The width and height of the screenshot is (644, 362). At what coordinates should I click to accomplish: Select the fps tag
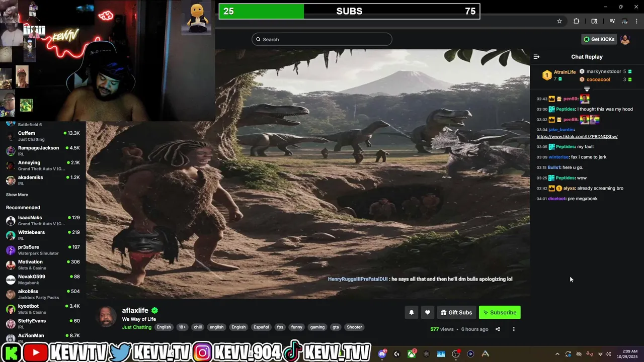[280, 327]
